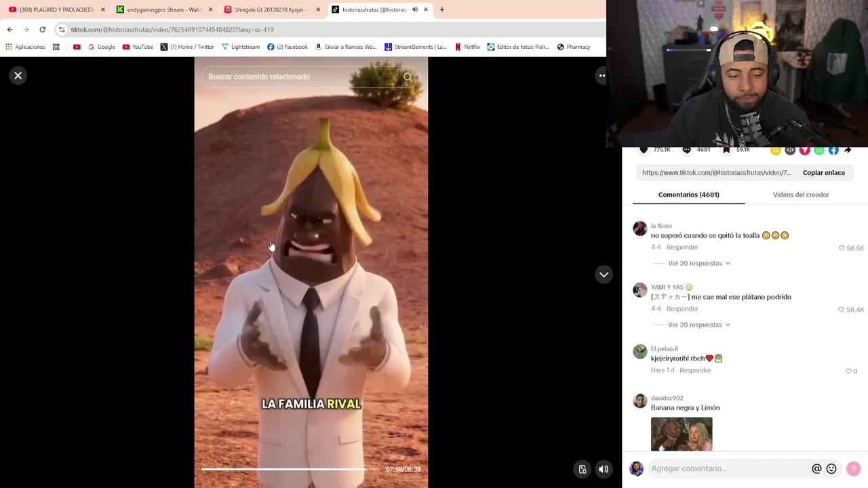Open Google bookmark
868x488 pixels.
pos(101,47)
